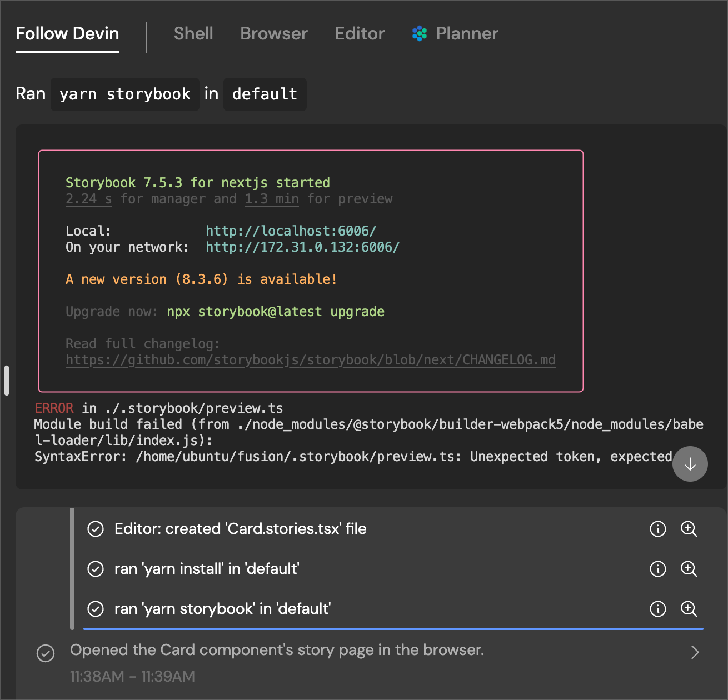Viewport: 728px width, 700px height.
Task: Click the red 'ERROR' label in terminal
Action: [54, 408]
